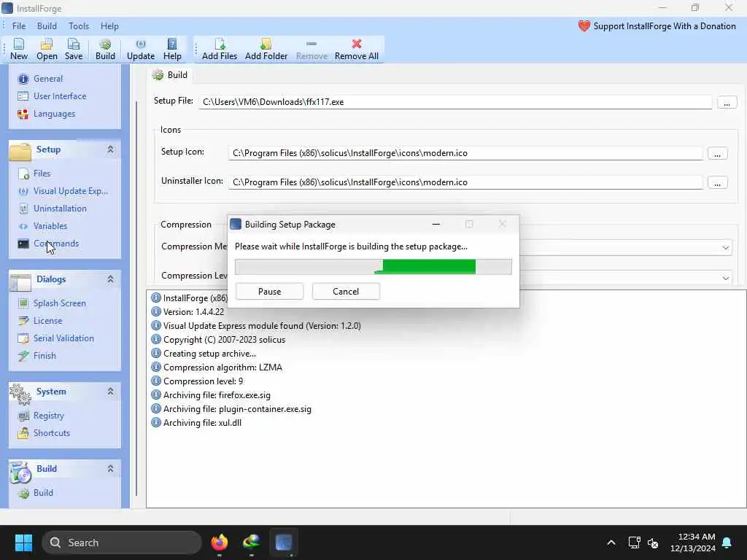
Task: Click the taskbar Search box
Action: (122, 542)
